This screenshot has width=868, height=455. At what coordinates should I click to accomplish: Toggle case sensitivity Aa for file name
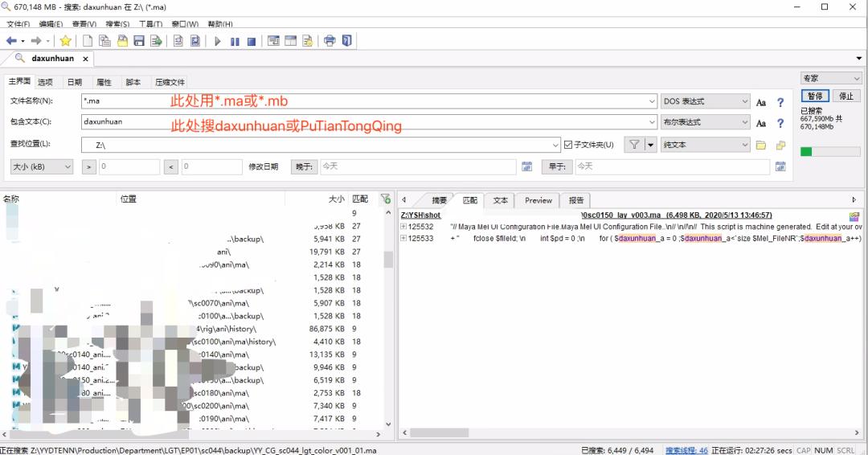pyautogui.click(x=761, y=102)
